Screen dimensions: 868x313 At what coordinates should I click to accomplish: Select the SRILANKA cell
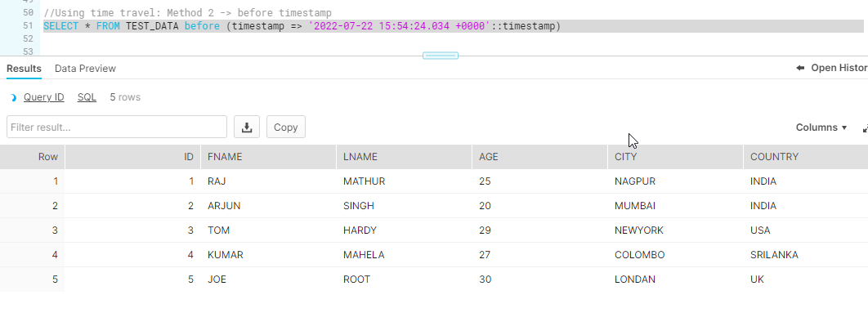[x=805, y=255]
